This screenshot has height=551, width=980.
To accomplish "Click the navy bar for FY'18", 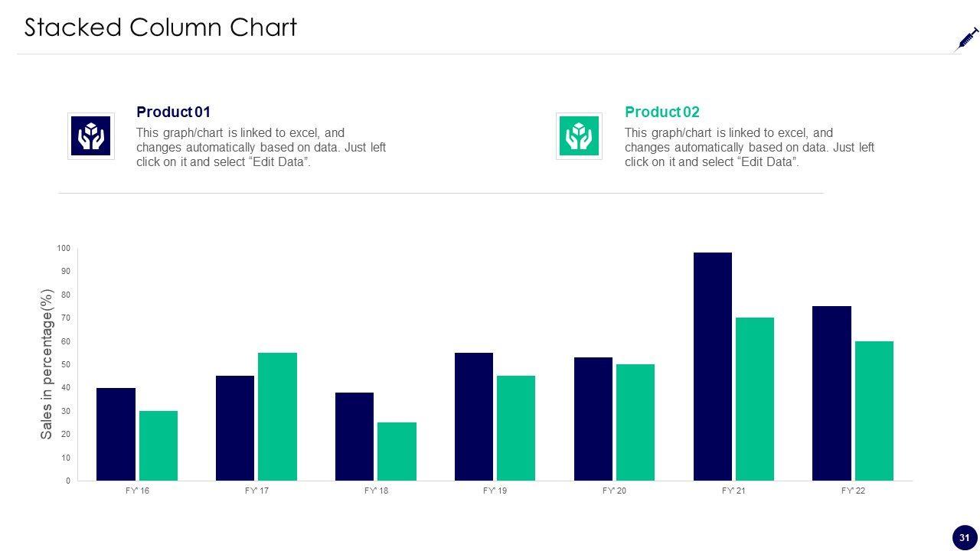I will click(x=354, y=436).
